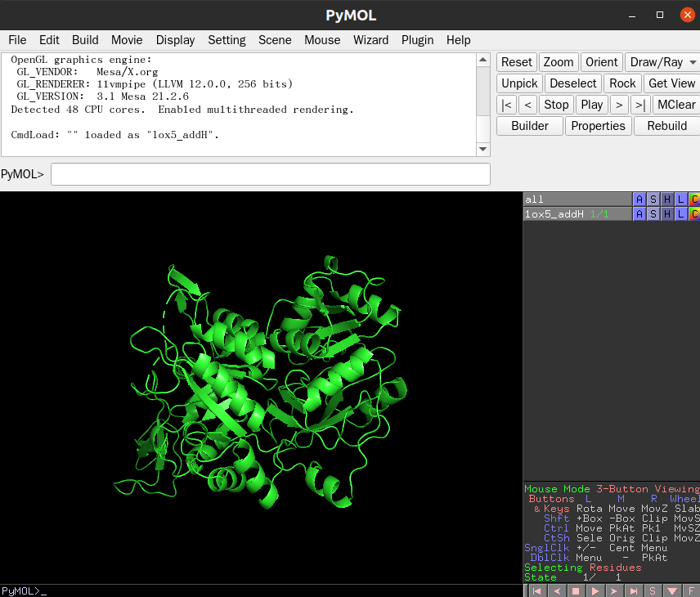Play movie with bottom triangle icon
The image size is (700, 597).
pyautogui.click(x=595, y=590)
